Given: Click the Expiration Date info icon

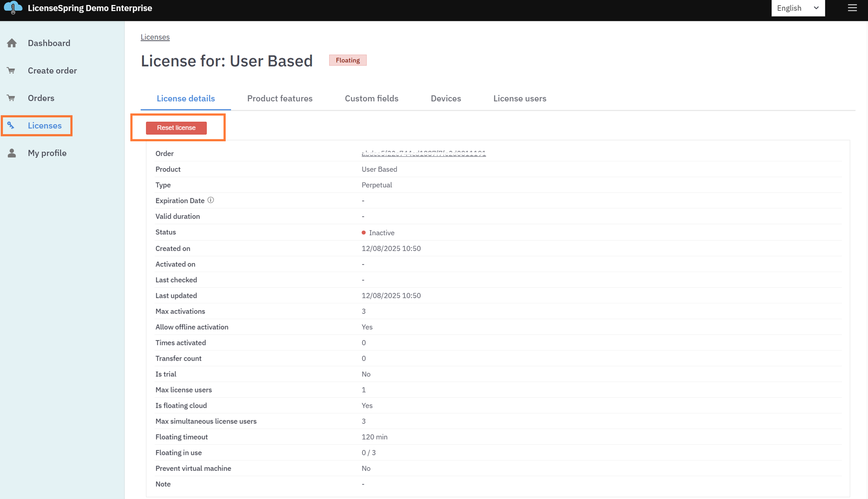Looking at the screenshot, I should point(211,200).
